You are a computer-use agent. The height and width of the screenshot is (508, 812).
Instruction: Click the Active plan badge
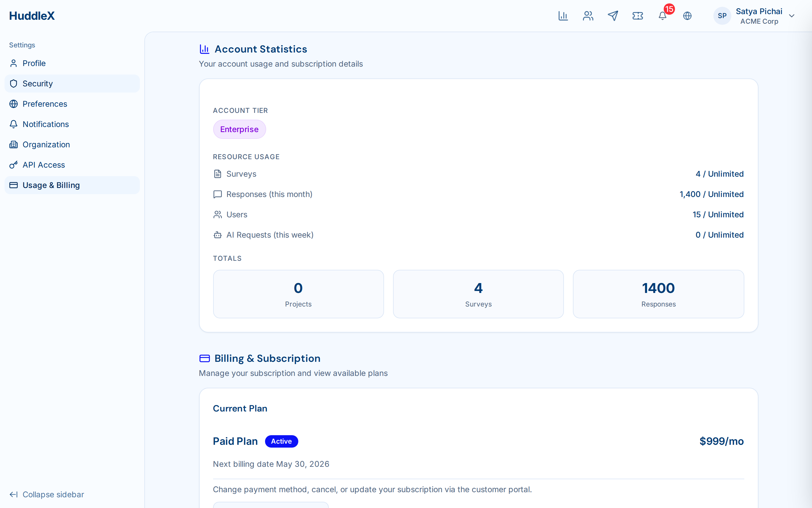[x=281, y=441]
